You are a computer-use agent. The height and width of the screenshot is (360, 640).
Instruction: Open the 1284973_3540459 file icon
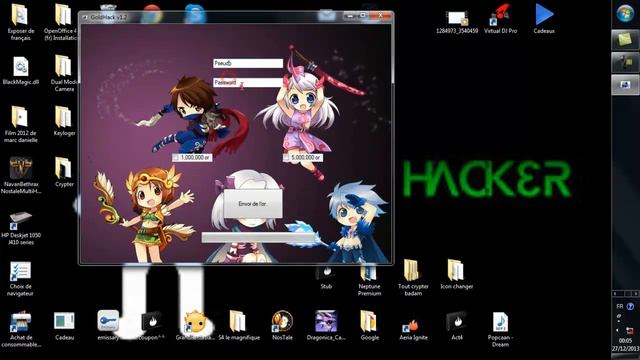pos(457,18)
